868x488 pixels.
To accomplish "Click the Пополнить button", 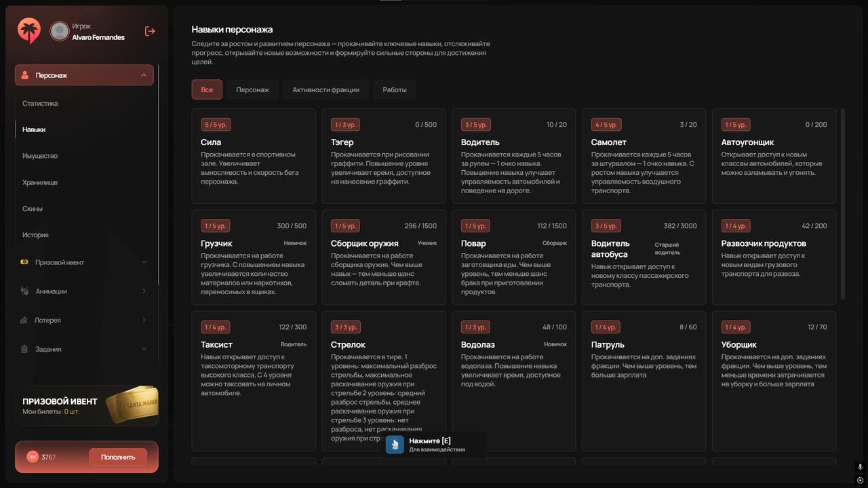I will pyautogui.click(x=118, y=457).
